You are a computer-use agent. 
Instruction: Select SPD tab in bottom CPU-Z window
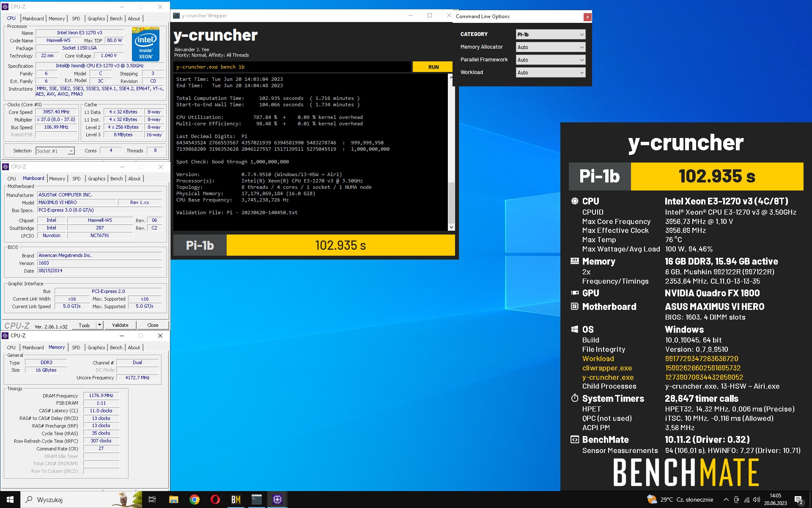coord(76,348)
